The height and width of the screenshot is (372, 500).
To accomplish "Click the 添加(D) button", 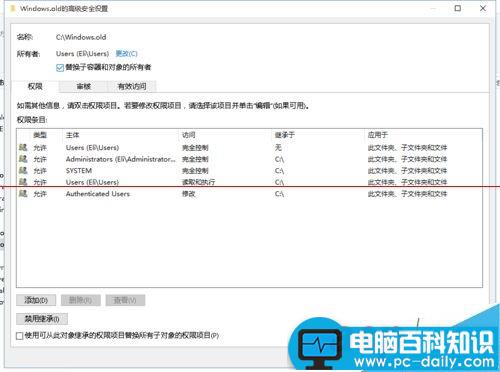I will (36, 300).
